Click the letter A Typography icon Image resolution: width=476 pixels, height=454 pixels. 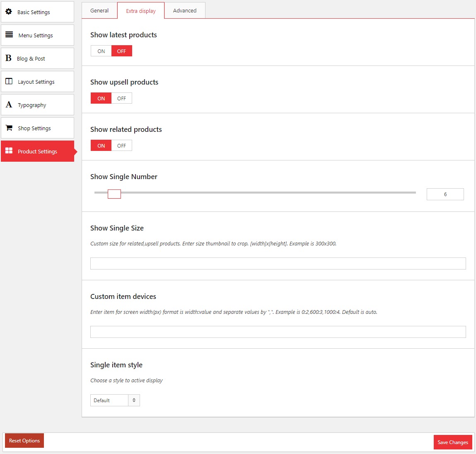point(9,104)
